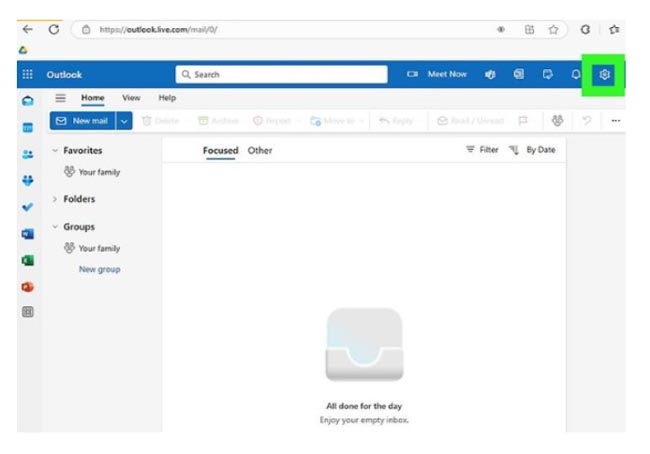
Task: Toggle the navigation pane hamburger button
Action: pyautogui.click(x=60, y=98)
